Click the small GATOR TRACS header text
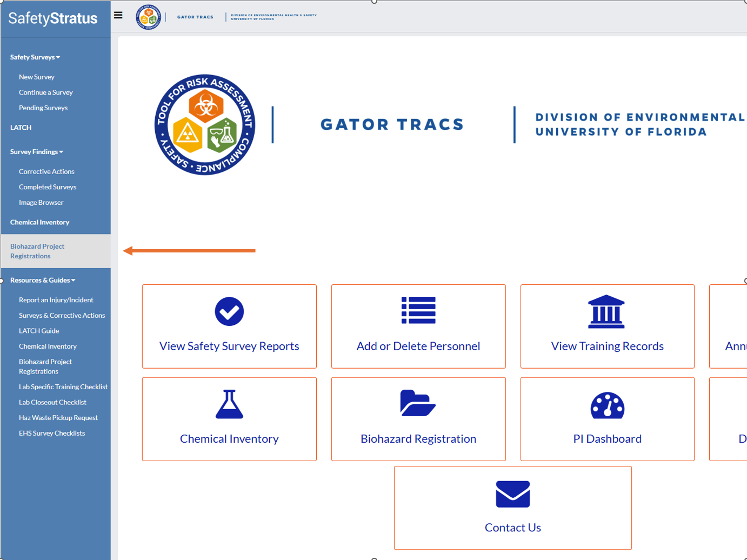This screenshot has width=747, height=560. (195, 17)
